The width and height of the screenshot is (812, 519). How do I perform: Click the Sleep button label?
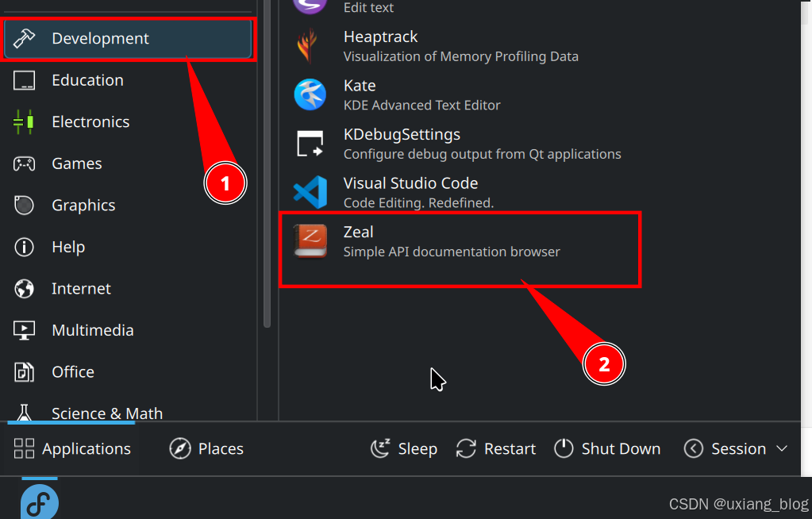(418, 448)
